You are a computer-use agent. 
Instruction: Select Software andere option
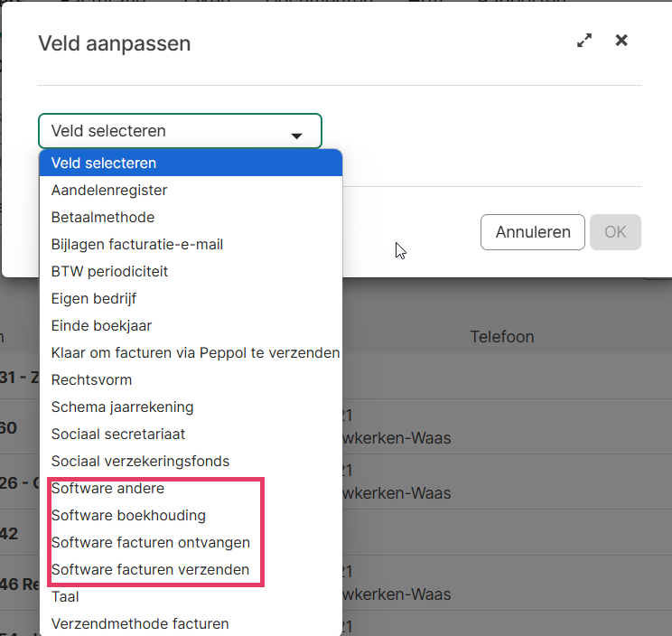coord(107,489)
